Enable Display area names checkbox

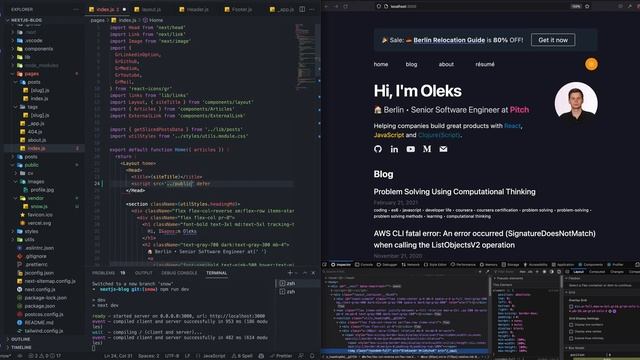[x=571, y=331]
